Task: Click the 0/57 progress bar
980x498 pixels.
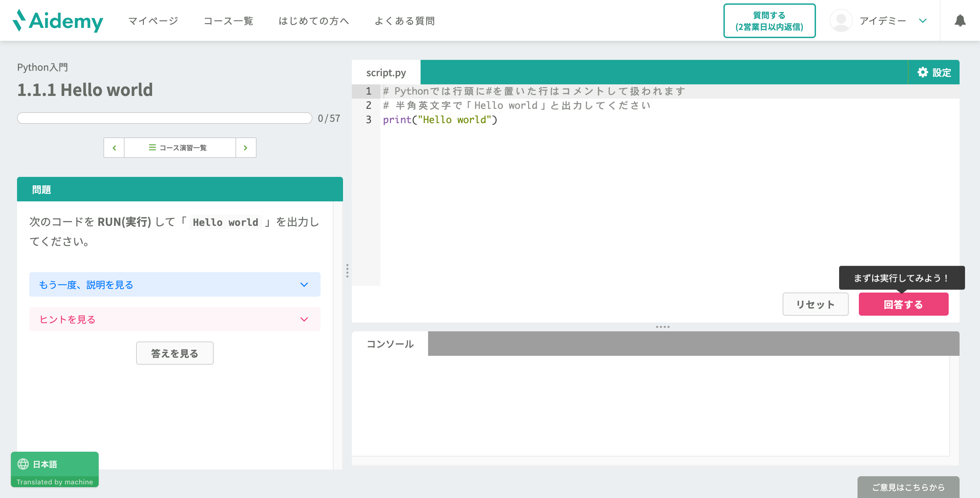Action: pos(164,118)
